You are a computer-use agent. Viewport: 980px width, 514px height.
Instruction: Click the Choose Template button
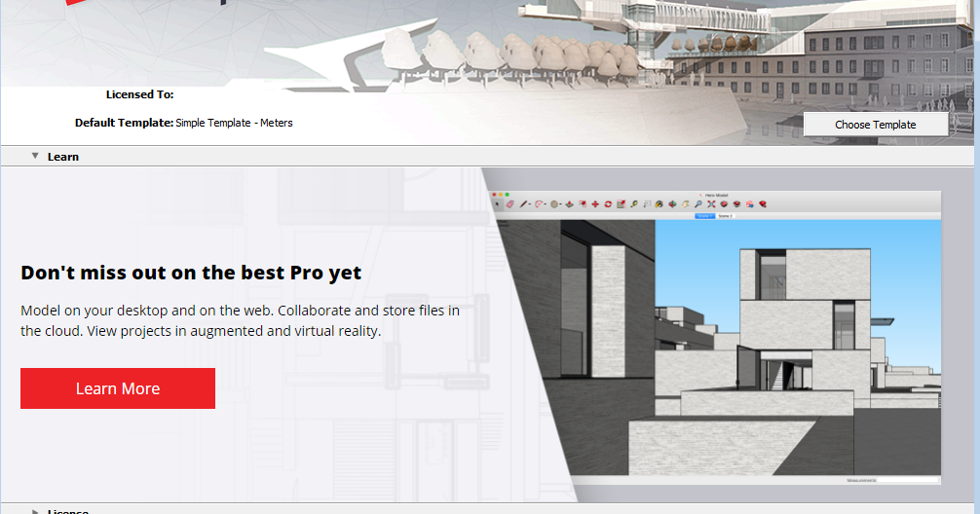876,125
